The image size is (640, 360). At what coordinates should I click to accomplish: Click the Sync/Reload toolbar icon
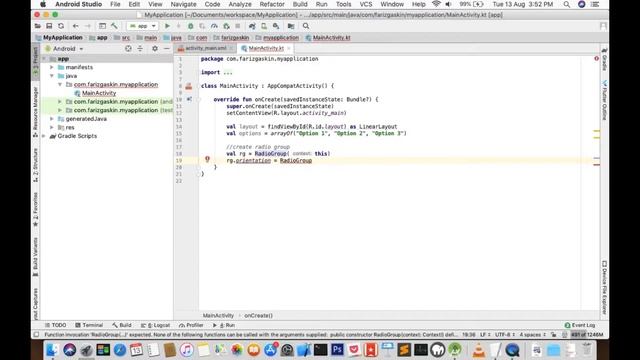[x=61, y=26]
